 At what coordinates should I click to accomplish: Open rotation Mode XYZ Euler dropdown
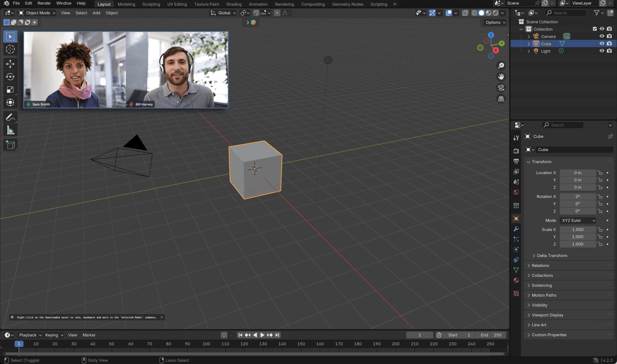tap(578, 220)
